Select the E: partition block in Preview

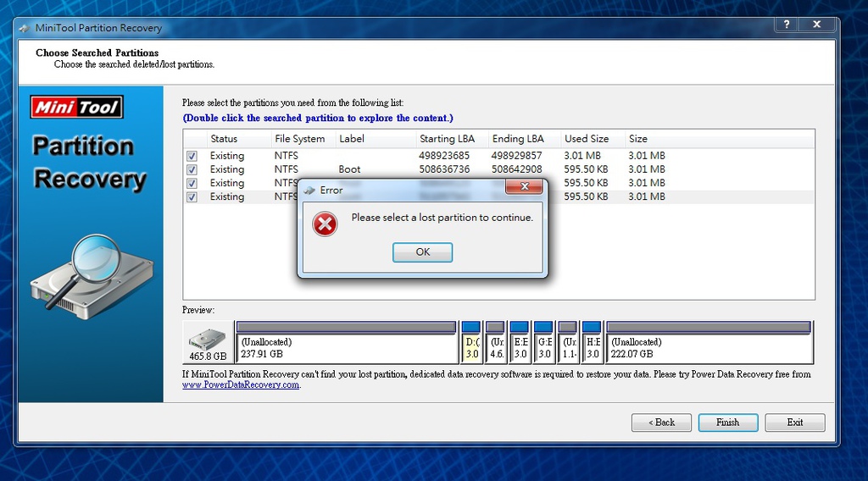click(x=520, y=342)
